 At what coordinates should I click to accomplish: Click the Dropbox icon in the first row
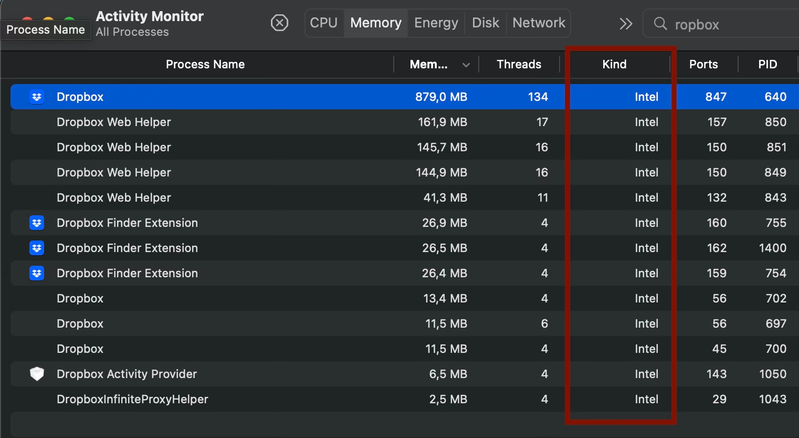pyautogui.click(x=37, y=97)
